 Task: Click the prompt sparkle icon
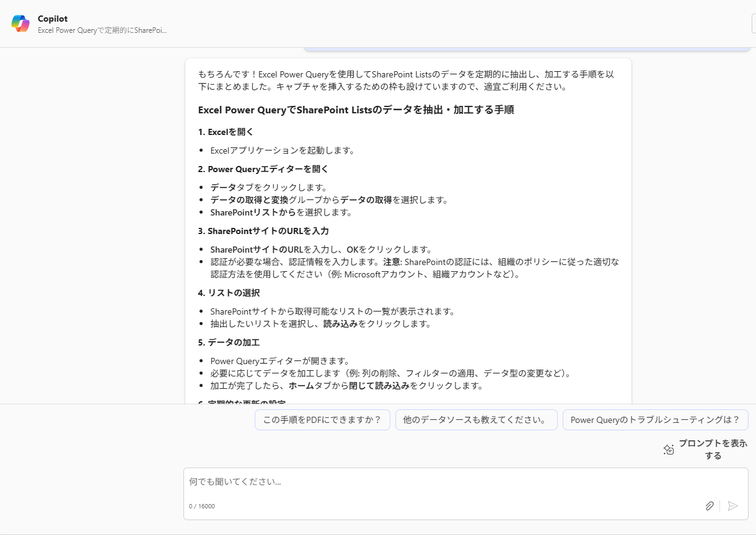point(669,450)
